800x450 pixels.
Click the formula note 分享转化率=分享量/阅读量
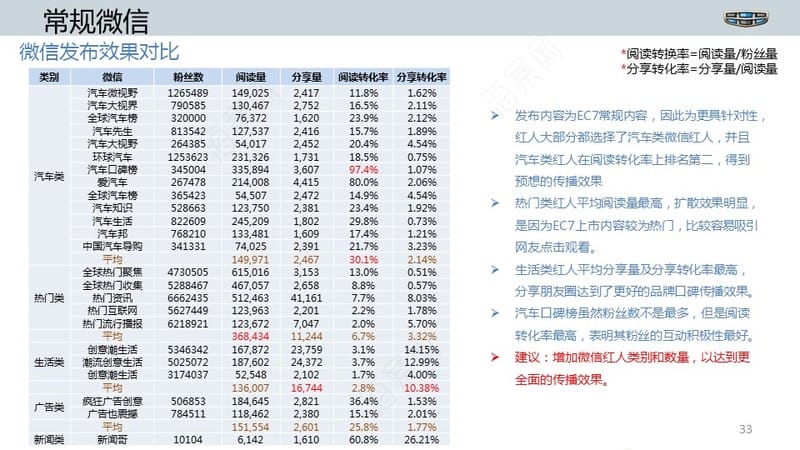click(699, 69)
